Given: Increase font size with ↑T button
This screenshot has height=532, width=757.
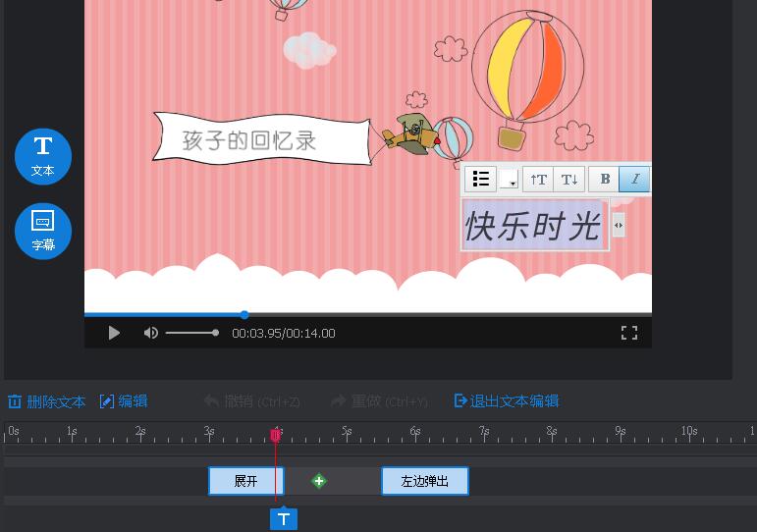Looking at the screenshot, I should click(x=538, y=179).
